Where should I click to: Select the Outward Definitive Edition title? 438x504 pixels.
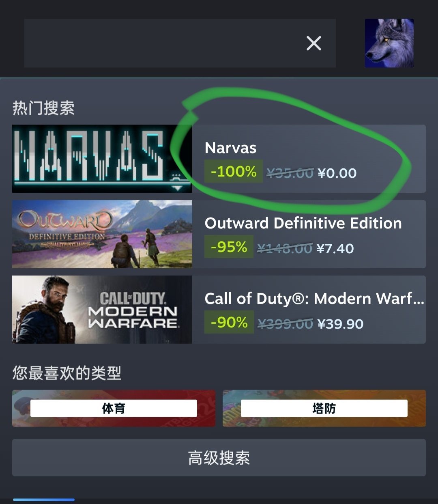pos(303,223)
